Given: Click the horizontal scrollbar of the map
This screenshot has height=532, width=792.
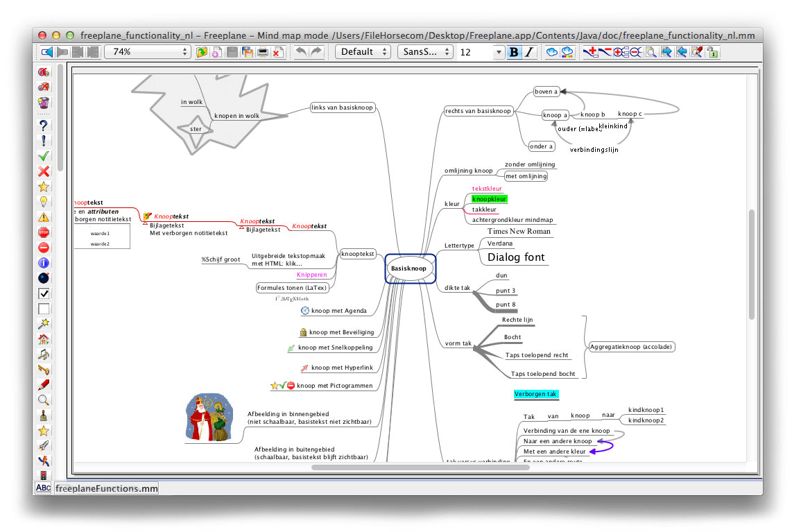Looking at the screenshot, I should click(x=420, y=467).
